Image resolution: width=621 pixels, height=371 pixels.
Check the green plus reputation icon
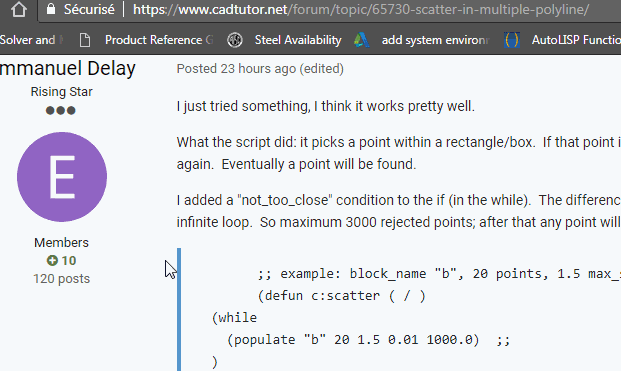tap(52, 261)
